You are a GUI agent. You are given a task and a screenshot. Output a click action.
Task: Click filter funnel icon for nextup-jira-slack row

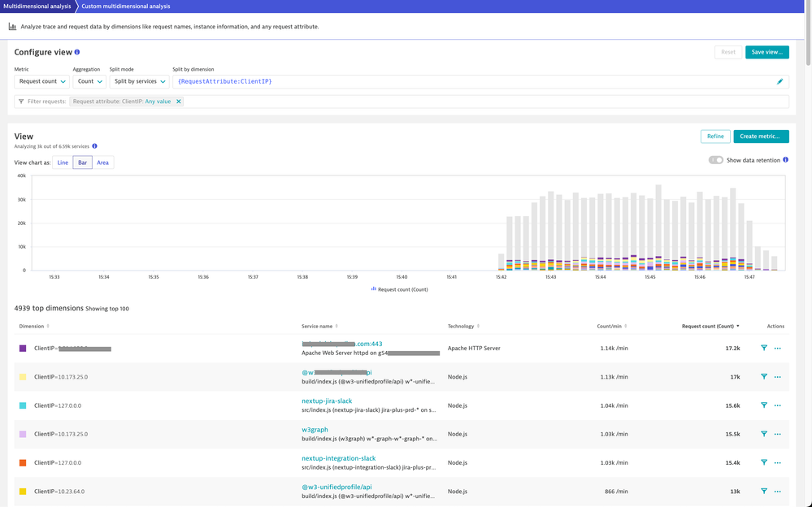764,405
